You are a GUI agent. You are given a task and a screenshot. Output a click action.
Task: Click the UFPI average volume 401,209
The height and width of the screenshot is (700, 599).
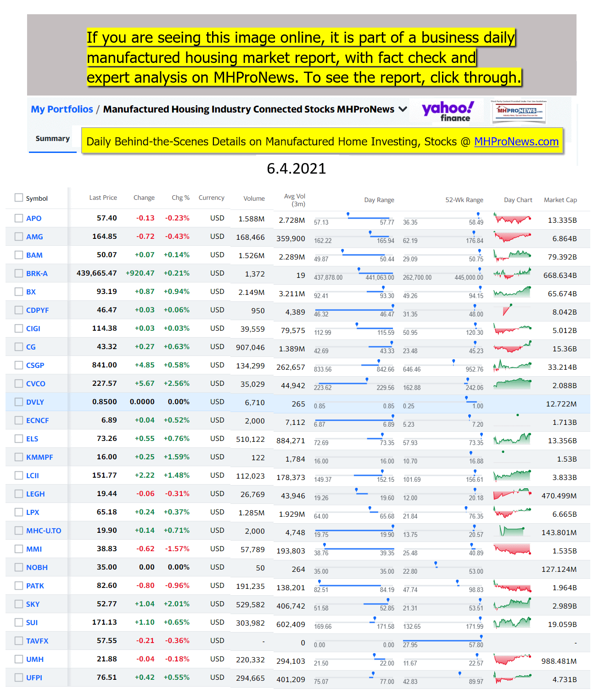point(291,679)
